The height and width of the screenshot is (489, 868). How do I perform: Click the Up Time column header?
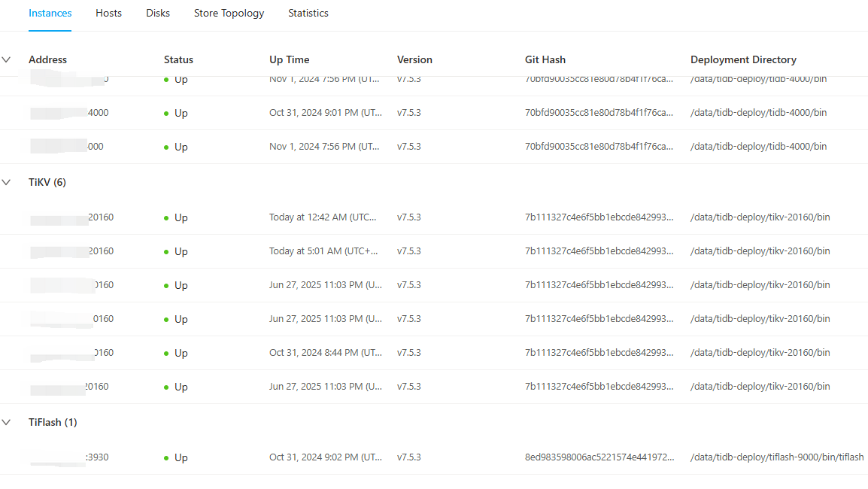pyautogui.click(x=290, y=59)
